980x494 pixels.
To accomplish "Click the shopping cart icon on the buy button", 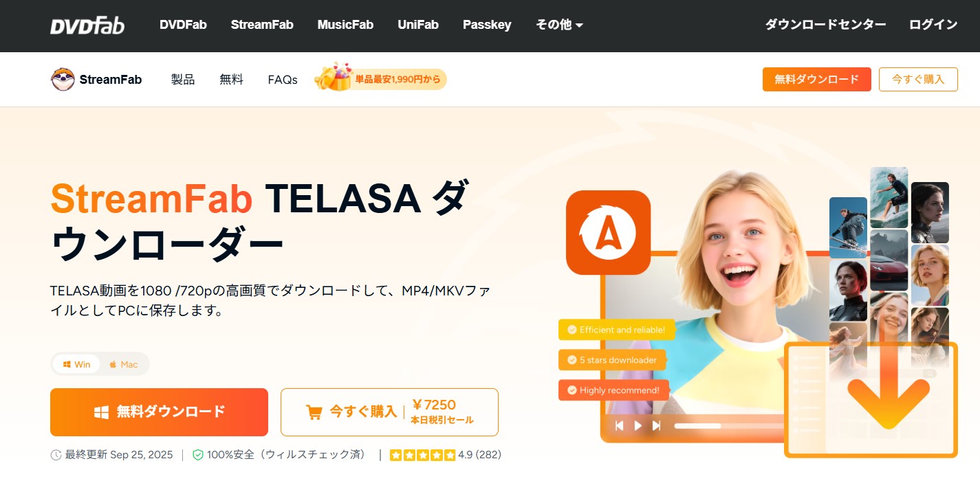I will [314, 412].
